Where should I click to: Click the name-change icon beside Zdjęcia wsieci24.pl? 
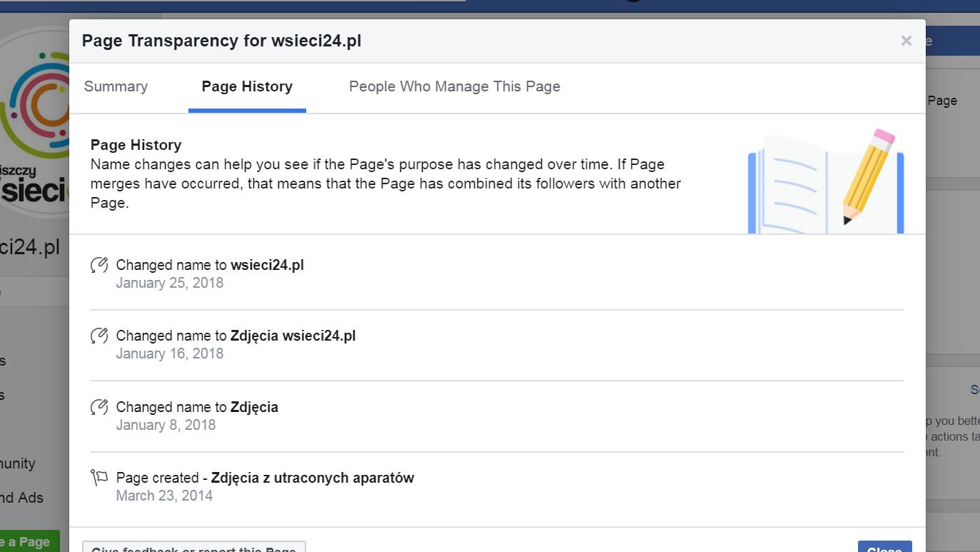click(99, 336)
